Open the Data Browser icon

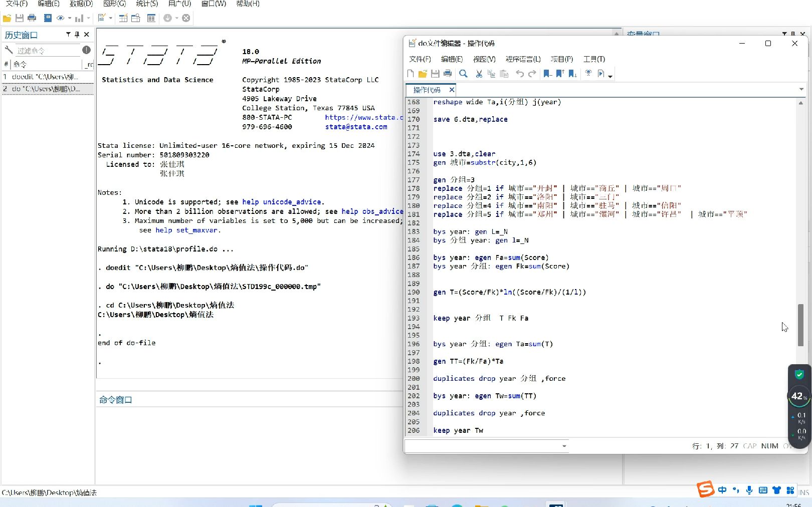click(x=136, y=18)
